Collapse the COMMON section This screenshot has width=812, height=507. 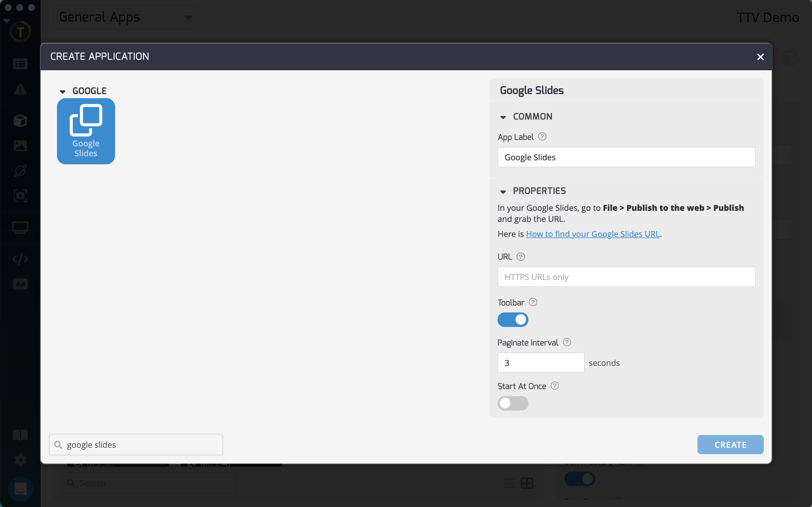(x=503, y=117)
